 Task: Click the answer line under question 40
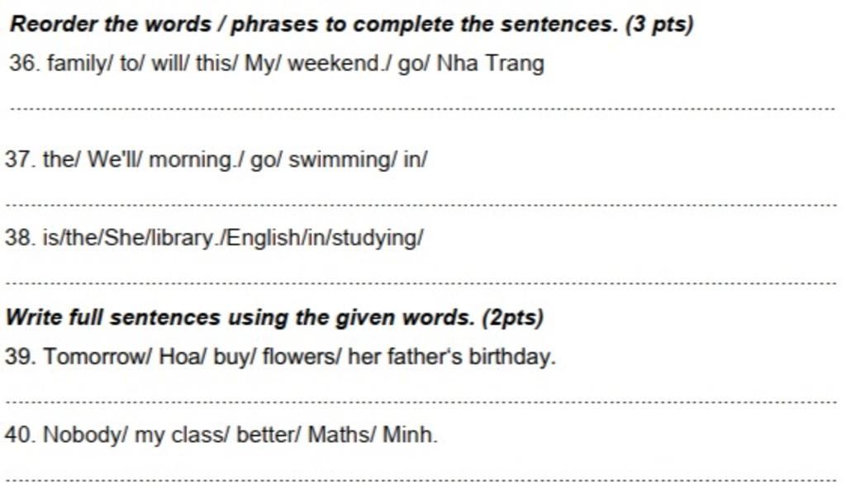pos(421,480)
